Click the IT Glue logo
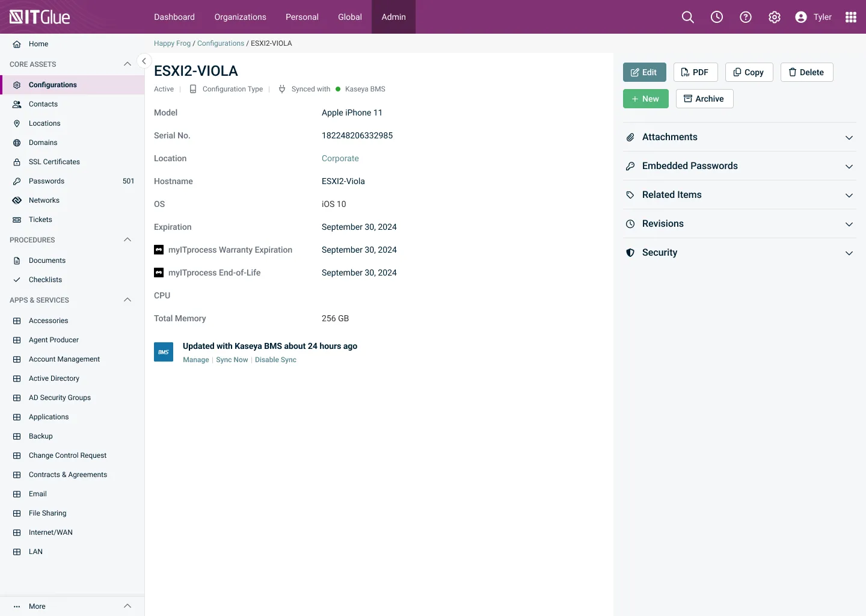 point(40,17)
